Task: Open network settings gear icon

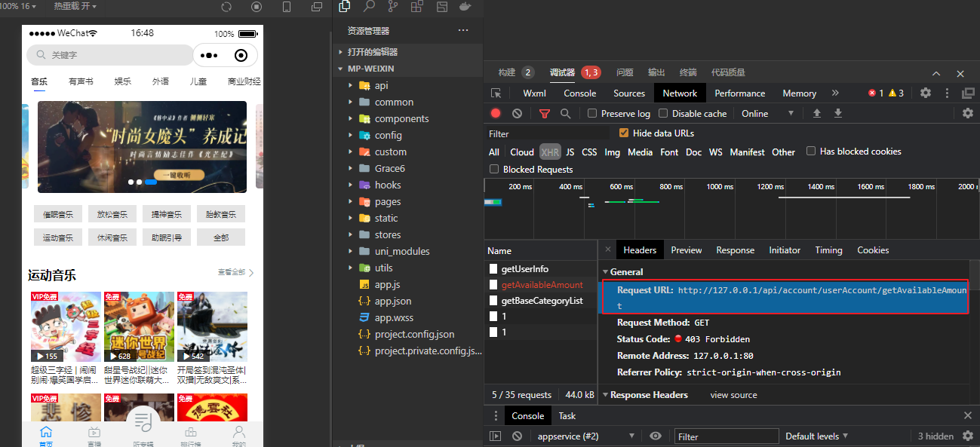Action: point(968,114)
